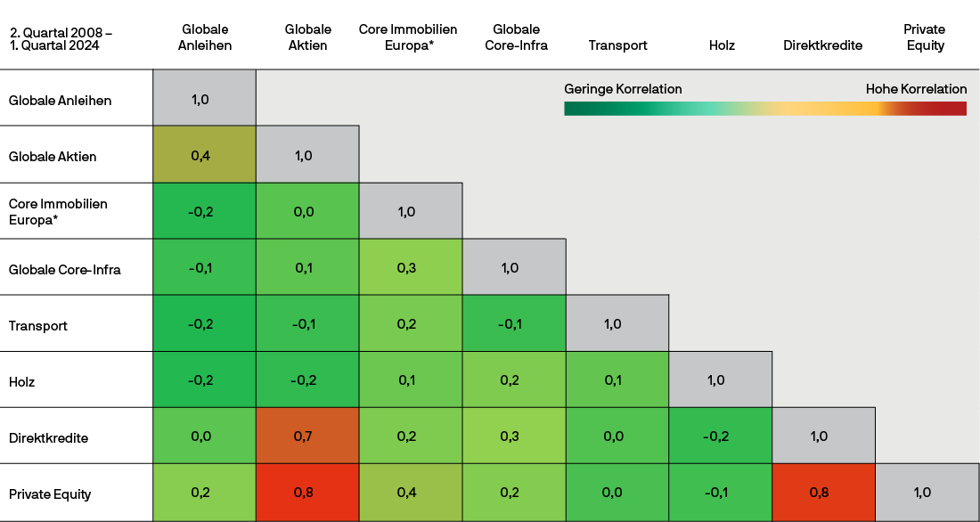Click the 'Geringe Korrelation' legend label

(623, 89)
